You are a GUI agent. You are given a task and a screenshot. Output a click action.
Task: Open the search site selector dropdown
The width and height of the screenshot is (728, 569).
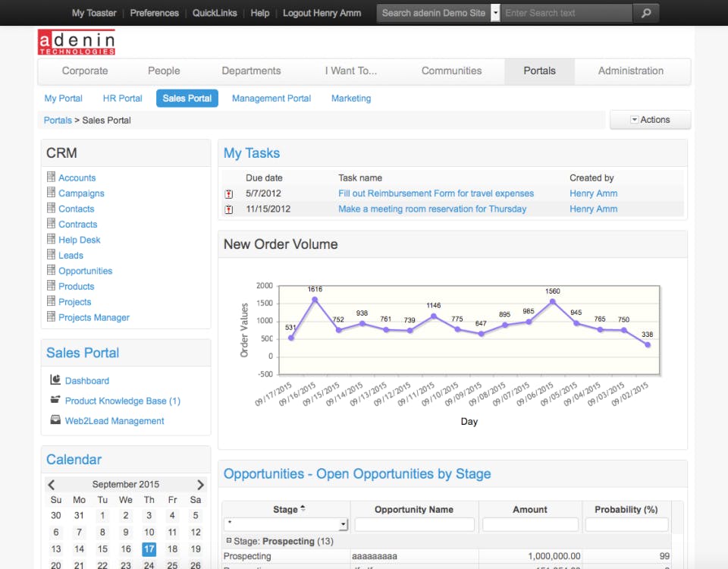pyautogui.click(x=496, y=13)
